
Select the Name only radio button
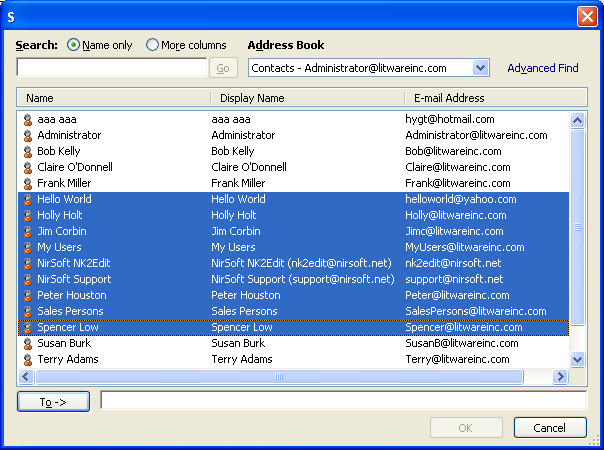click(74, 45)
